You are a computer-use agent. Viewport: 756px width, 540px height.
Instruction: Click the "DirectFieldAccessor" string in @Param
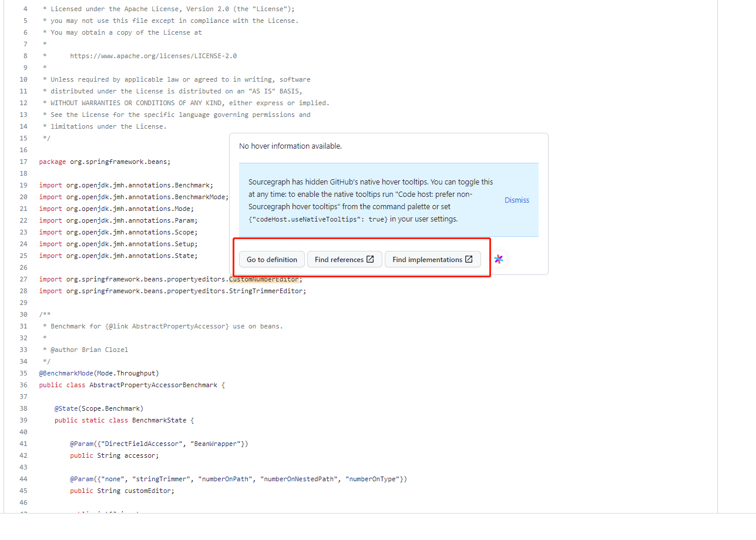pos(142,444)
